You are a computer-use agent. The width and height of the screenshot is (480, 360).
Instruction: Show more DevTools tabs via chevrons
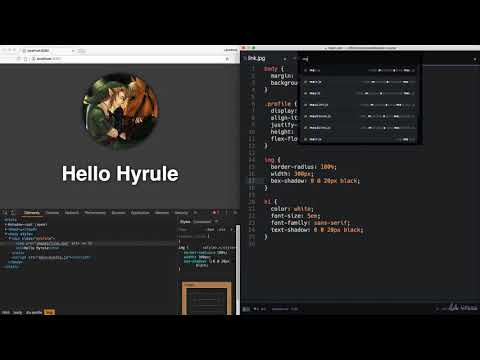tap(196, 213)
